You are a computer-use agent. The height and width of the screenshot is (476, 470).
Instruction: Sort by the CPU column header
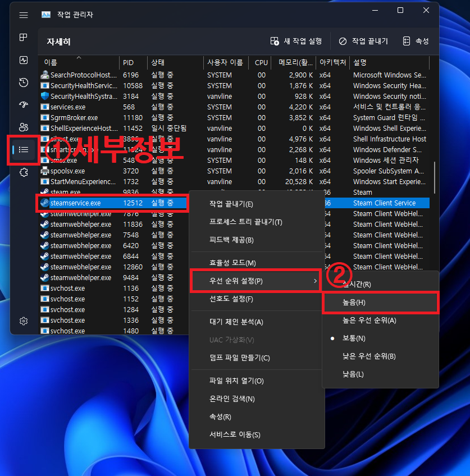260,62
